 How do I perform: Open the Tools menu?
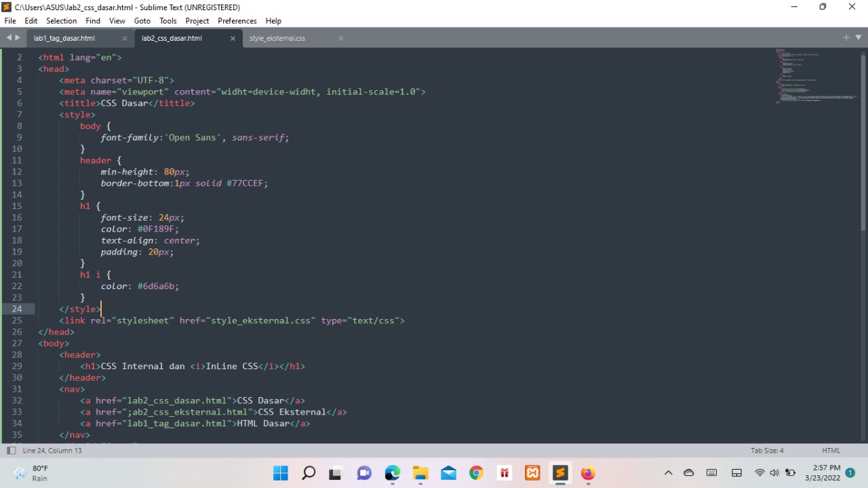pyautogui.click(x=168, y=21)
